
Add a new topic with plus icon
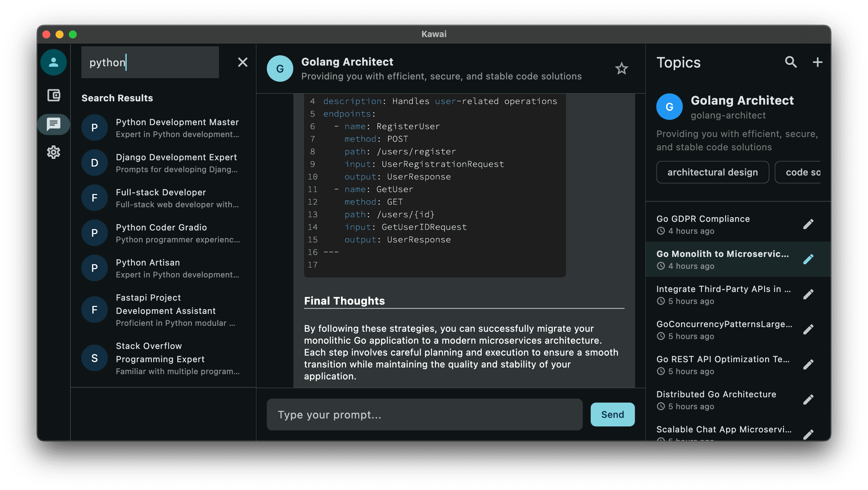817,62
